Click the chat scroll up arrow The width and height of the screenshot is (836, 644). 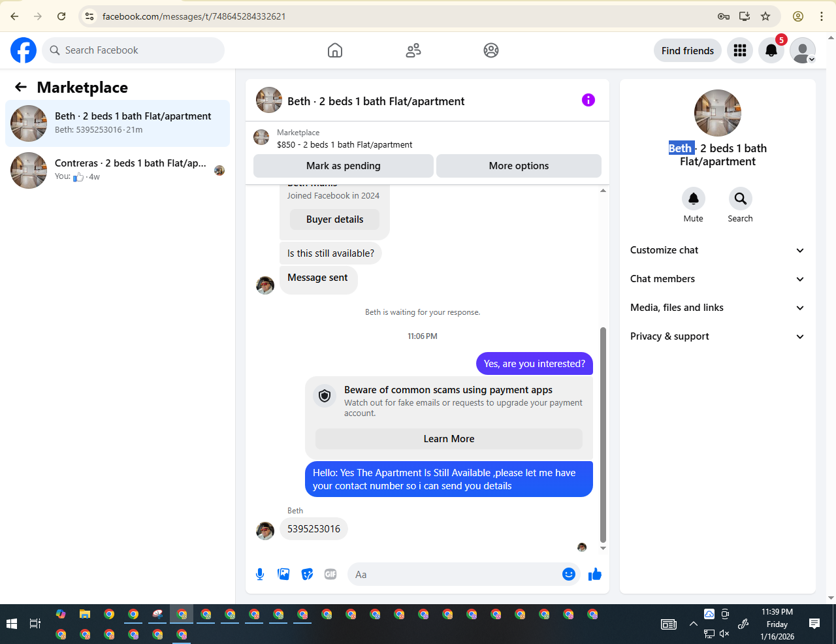[603, 190]
